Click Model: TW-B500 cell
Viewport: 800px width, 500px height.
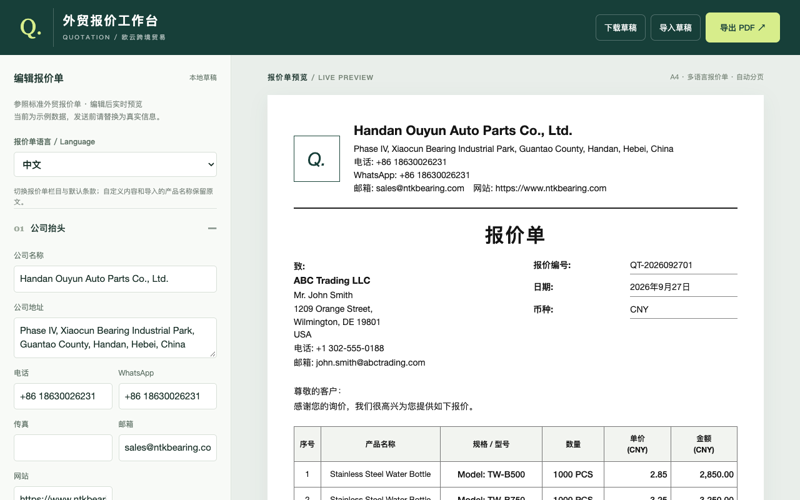[491, 474]
